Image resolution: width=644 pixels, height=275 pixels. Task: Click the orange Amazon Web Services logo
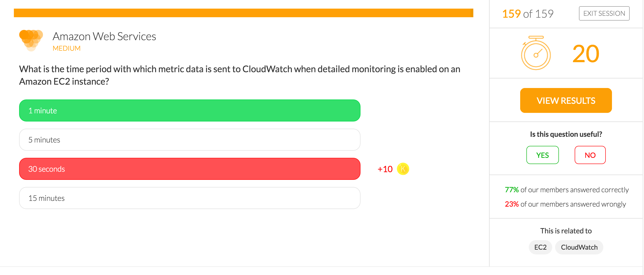[x=31, y=40]
